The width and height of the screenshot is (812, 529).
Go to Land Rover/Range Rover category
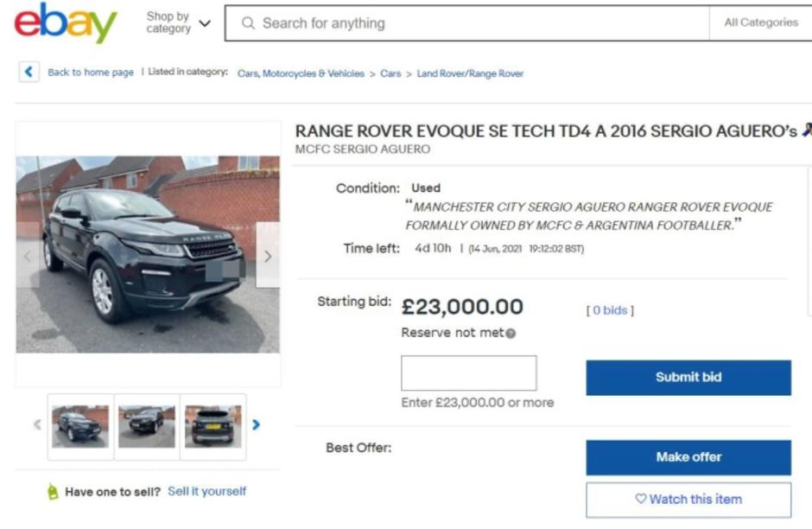470,73
